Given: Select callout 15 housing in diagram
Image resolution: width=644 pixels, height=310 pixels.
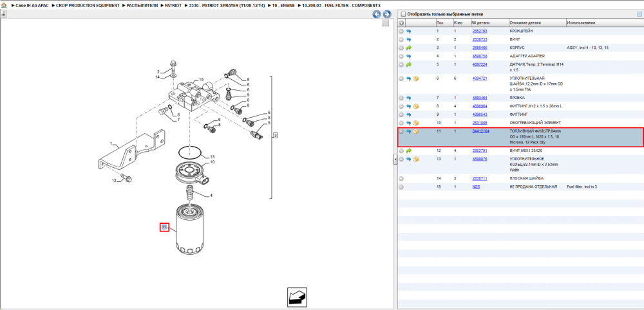Looking at the screenshot, I should pos(201,80).
